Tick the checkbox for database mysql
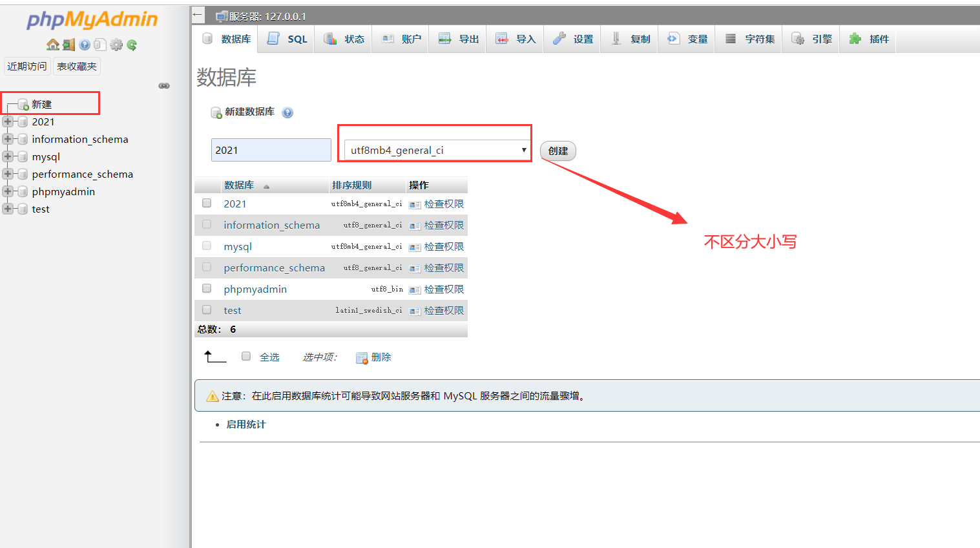This screenshot has height=548, width=980. (207, 246)
